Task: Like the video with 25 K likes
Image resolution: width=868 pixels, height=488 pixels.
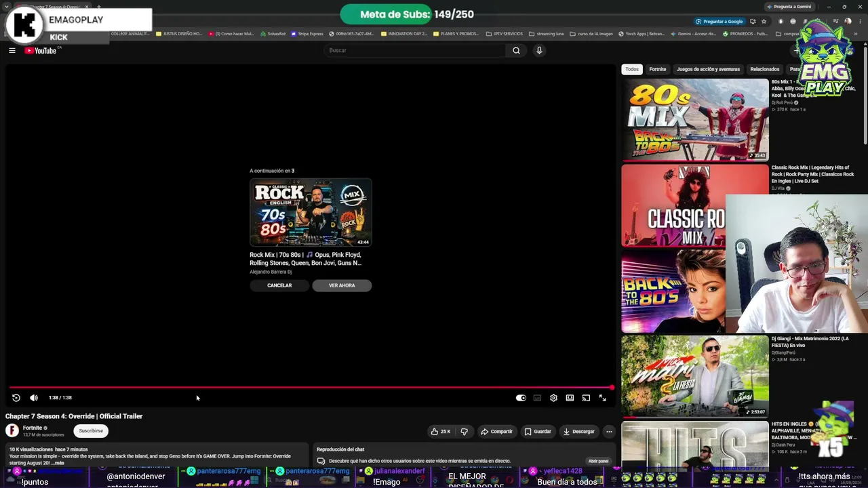Action: click(x=440, y=431)
